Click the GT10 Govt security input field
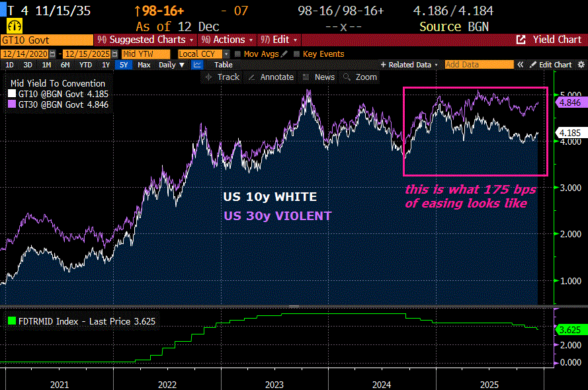Viewport: 588px width, 390px height. (46, 40)
